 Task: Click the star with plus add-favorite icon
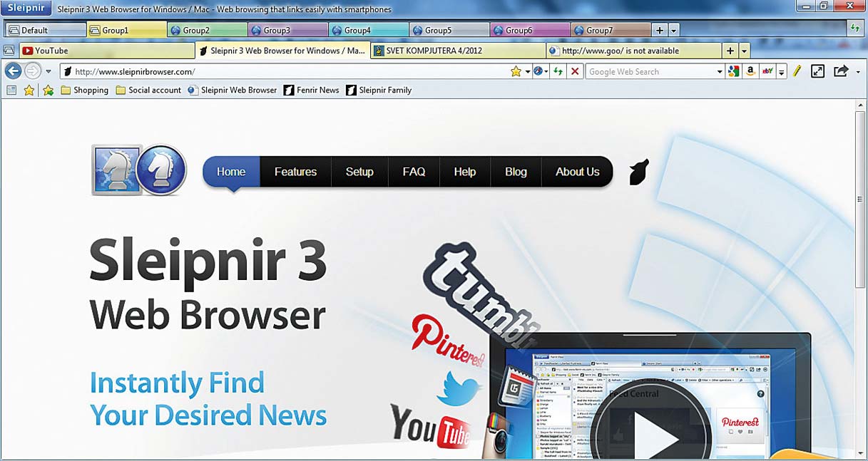click(48, 90)
